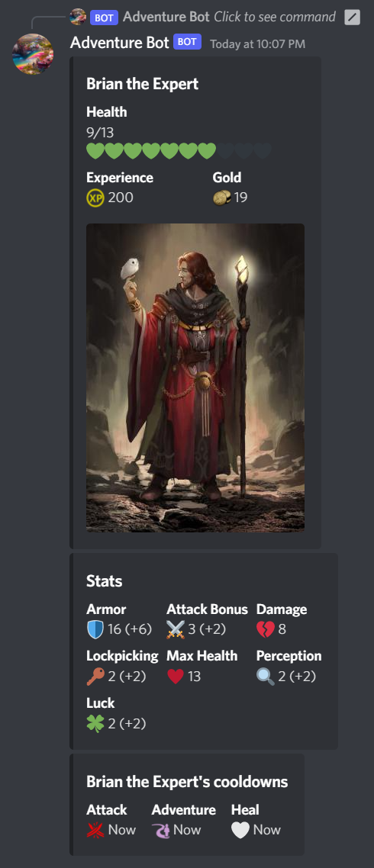This screenshot has width=374, height=868.
Task: Click 'Click to see command' text
Action: click(275, 17)
